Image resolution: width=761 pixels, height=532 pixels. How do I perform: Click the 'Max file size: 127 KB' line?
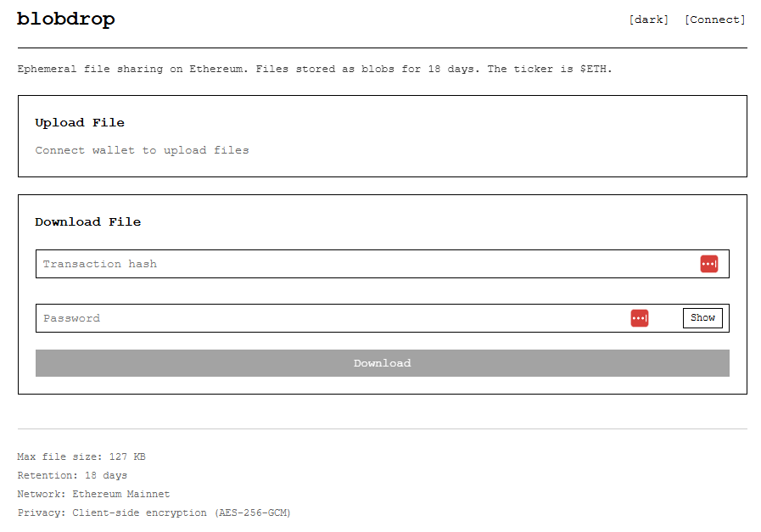click(x=81, y=457)
